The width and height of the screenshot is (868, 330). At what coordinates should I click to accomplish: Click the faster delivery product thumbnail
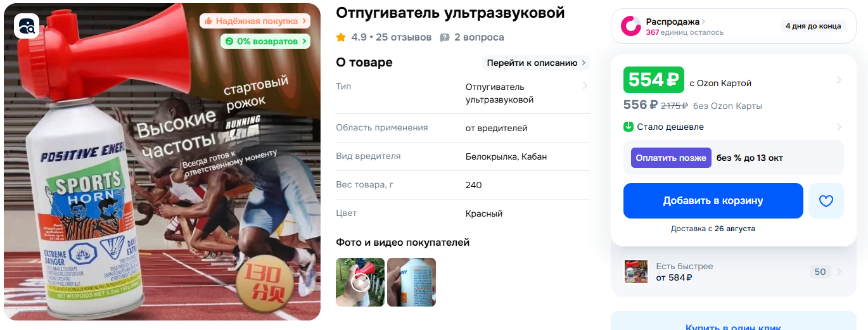[636, 272]
